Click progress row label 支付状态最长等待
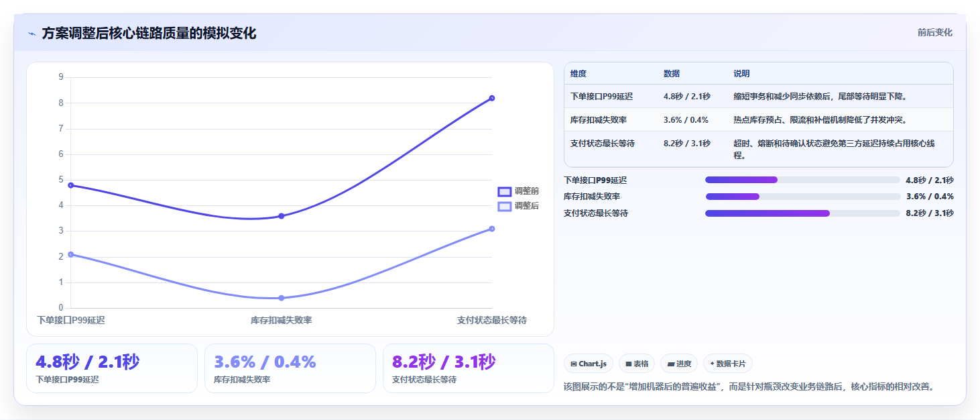Image resolution: width=980 pixels, height=420 pixels. 596,213
